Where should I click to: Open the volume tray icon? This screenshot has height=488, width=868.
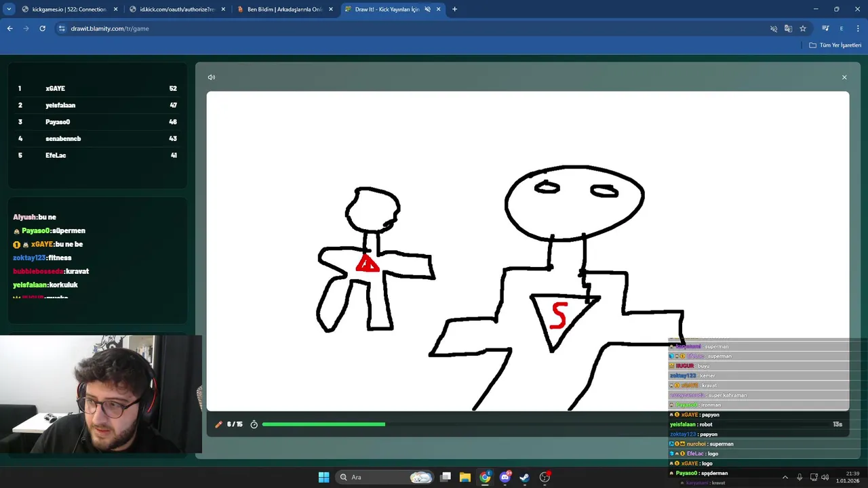[825, 477]
